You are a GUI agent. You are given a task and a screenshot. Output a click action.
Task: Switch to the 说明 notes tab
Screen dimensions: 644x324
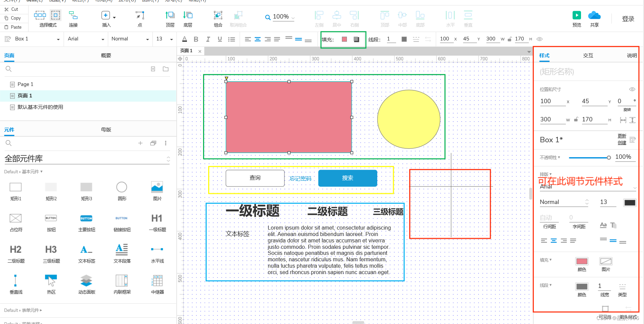click(x=632, y=55)
